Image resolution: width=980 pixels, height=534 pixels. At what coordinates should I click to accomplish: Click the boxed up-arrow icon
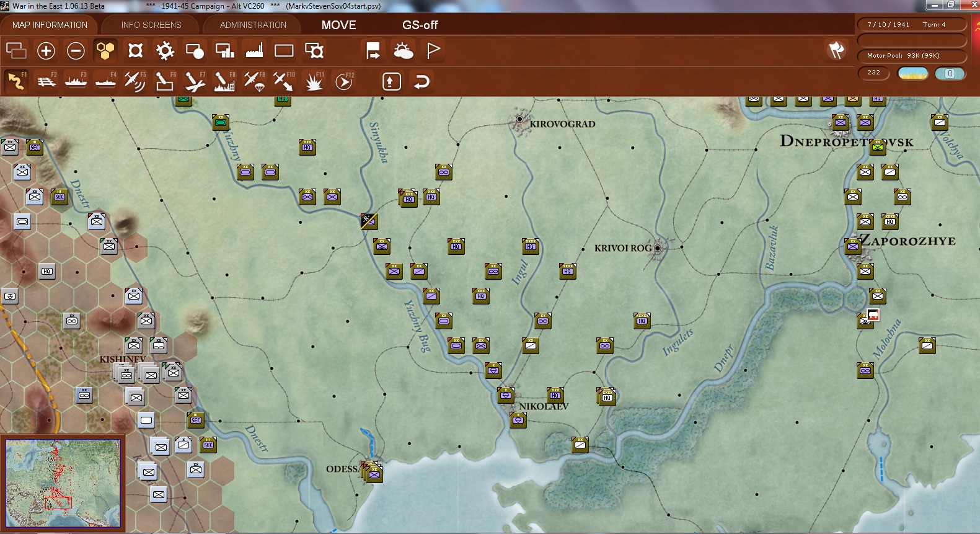coord(391,81)
